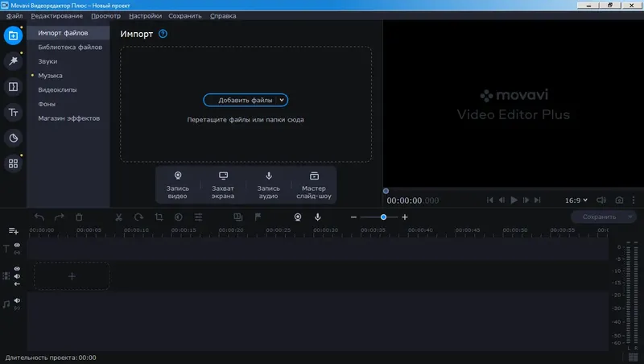644x364 pixels.
Task: Zoom out timeline with minus button
Action: pyautogui.click(x=353, y=217)
